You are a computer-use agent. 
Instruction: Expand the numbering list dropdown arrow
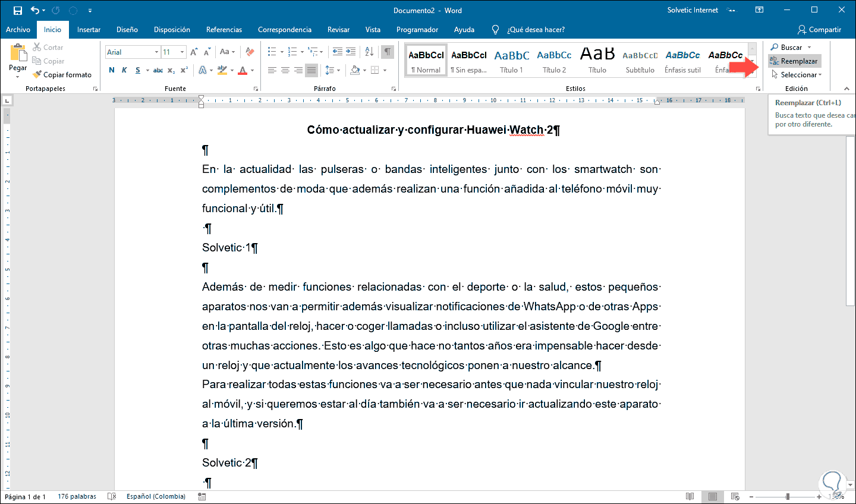point(302,52)
